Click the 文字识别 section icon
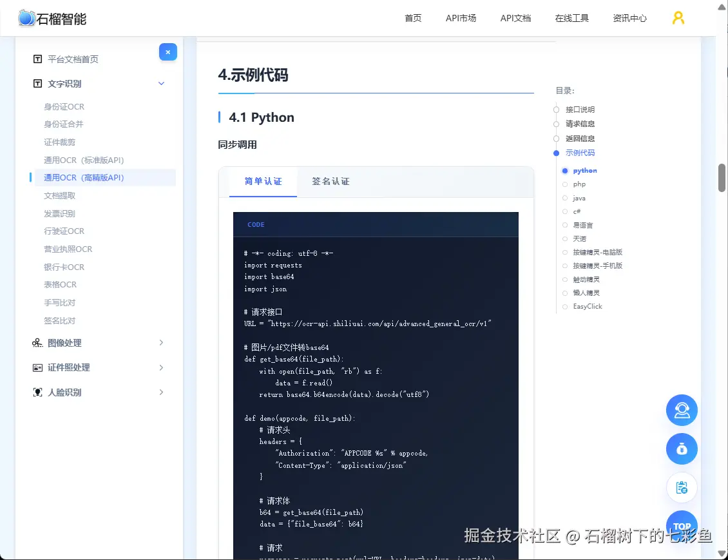This screenshot has height=560, width=728. tap(37, 84)
